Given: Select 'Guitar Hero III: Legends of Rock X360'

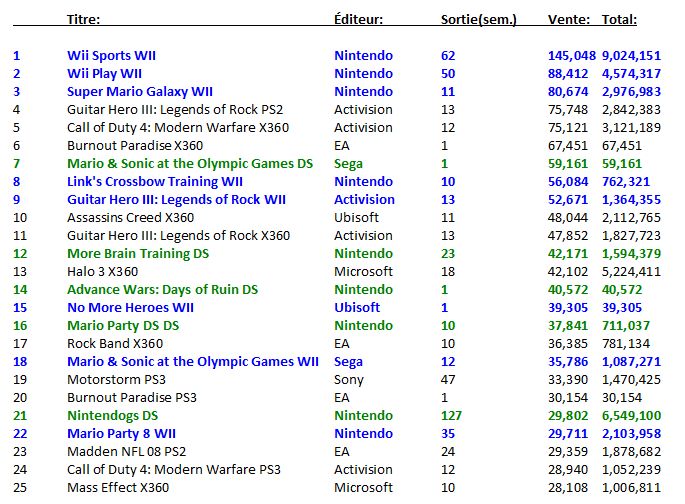Looking at the screenshot, I should 178,236.
